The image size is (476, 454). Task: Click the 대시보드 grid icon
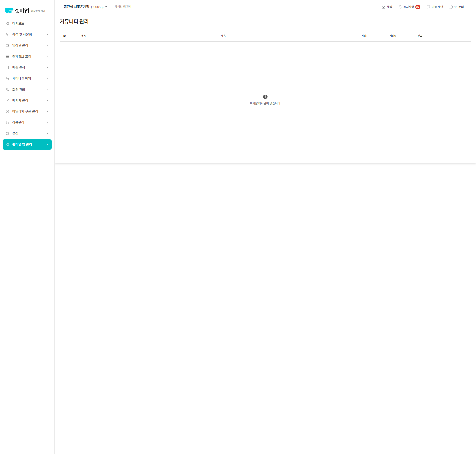point(7,23)
